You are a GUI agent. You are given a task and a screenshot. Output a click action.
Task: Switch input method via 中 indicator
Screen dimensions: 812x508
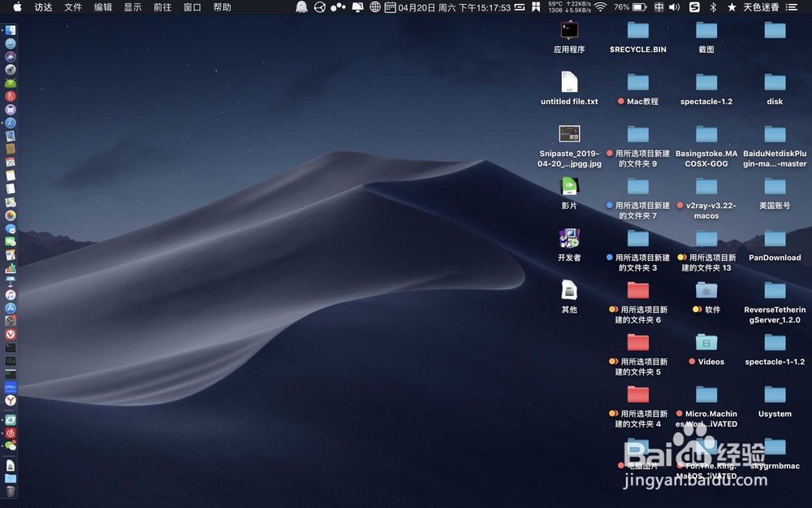[x=659, y=7]
